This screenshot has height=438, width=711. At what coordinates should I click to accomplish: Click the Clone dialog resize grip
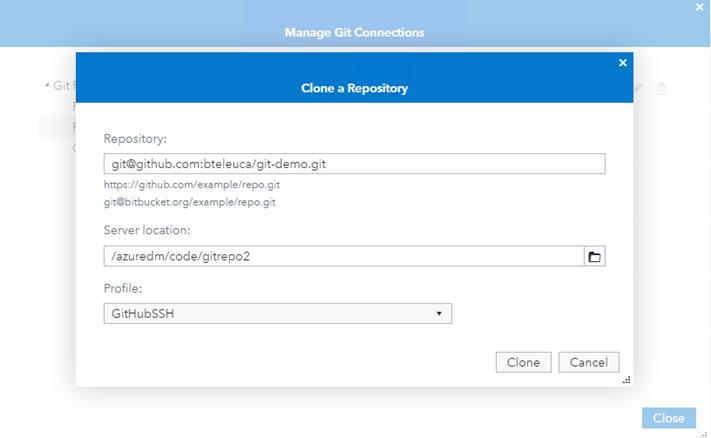[626, 380]
